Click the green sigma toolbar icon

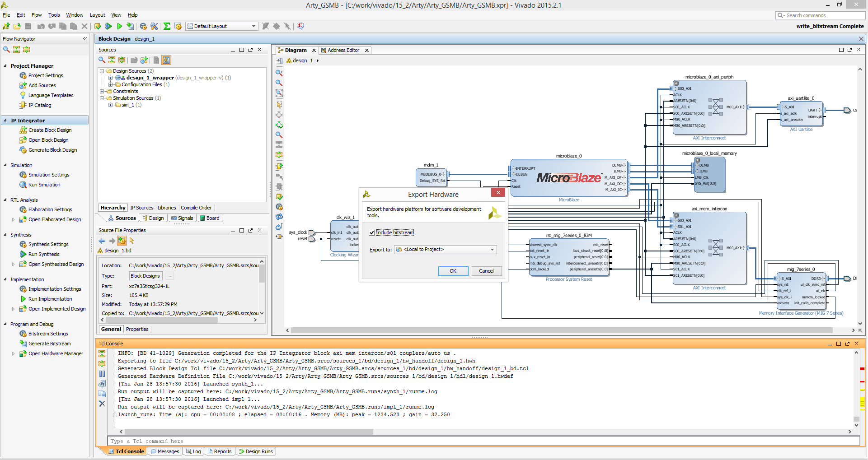tap(167, 26)
